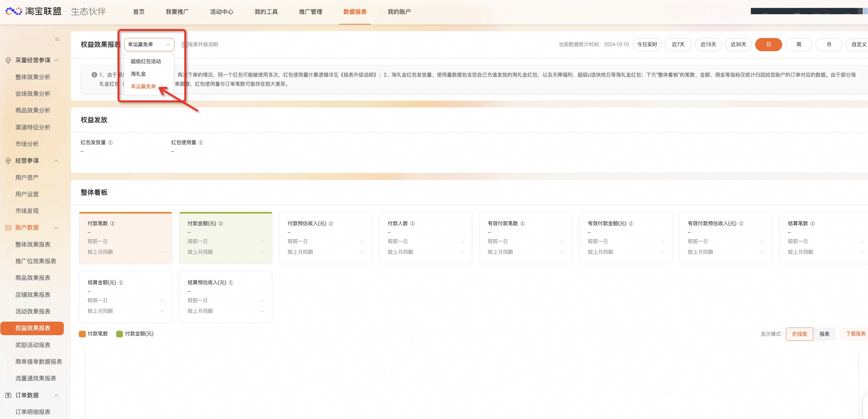Collapse the 采量经营参谋 sidebar section

[x=57, y=60]
